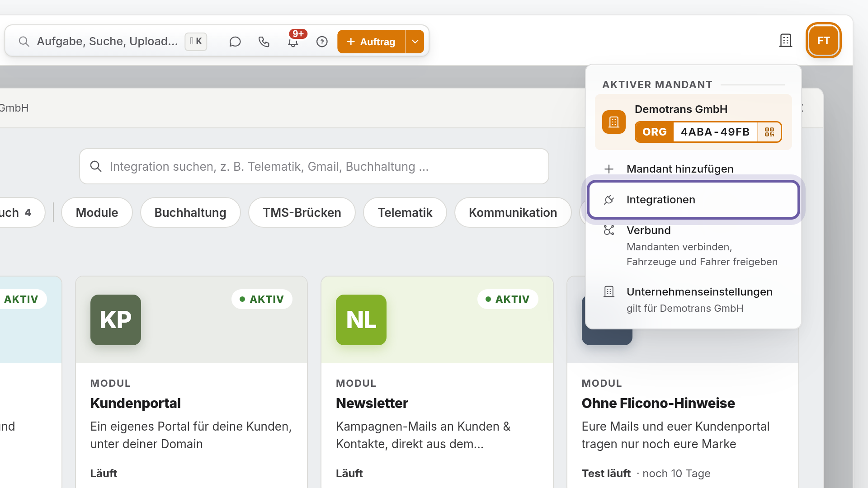Click the building icon in top bar
The height and width of the screenshot is (488, 868).
pos(786,40)
